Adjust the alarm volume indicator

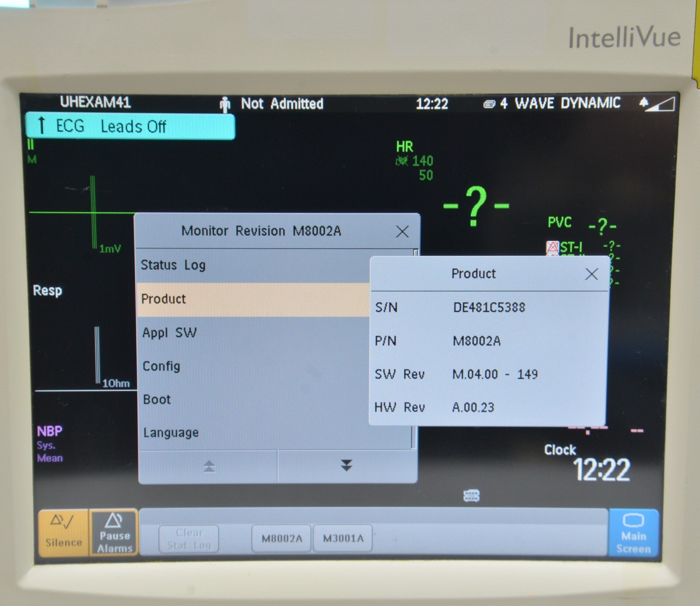click(x=661, y=104)
